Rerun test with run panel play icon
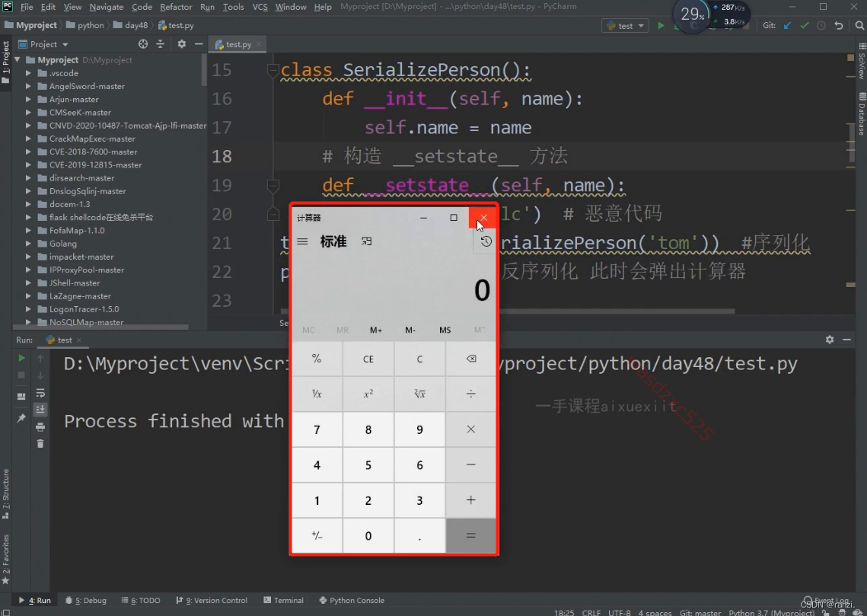 click(x=21, y=359)
